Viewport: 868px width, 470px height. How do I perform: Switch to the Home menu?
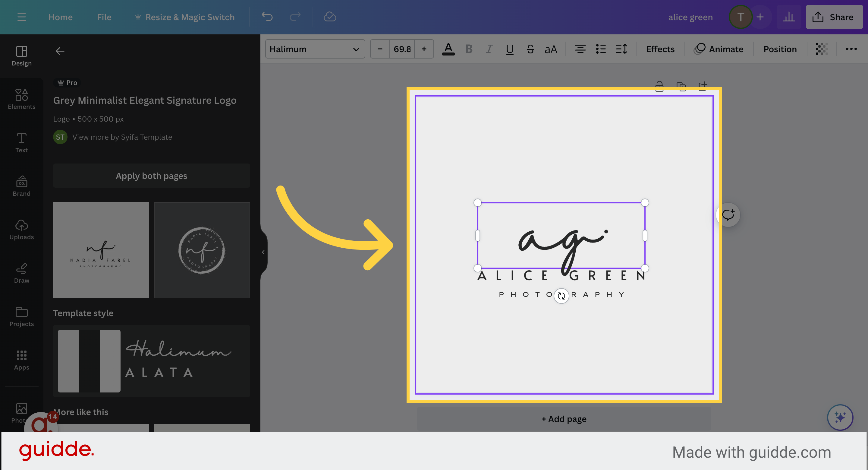pos(60,17)
